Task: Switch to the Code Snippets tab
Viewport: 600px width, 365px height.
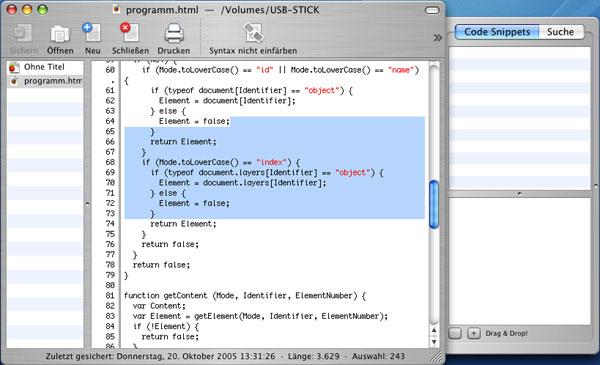Action: [x=497, y=32]
